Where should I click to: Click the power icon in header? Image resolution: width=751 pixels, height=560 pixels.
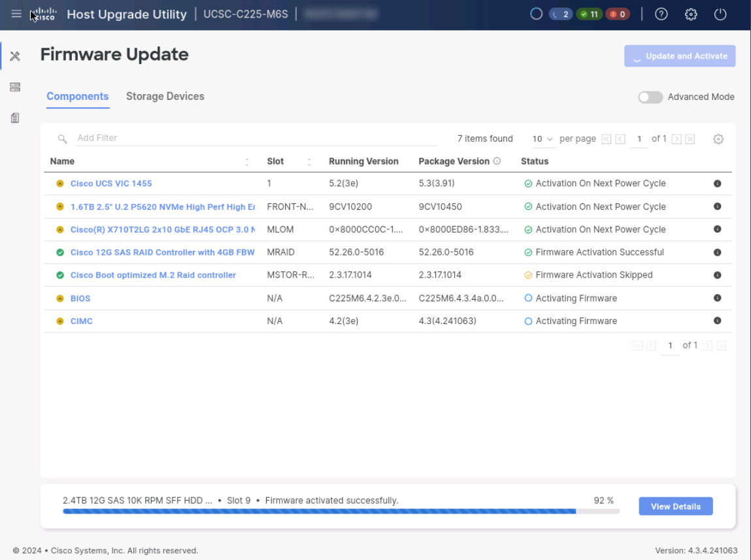point(720,14)
